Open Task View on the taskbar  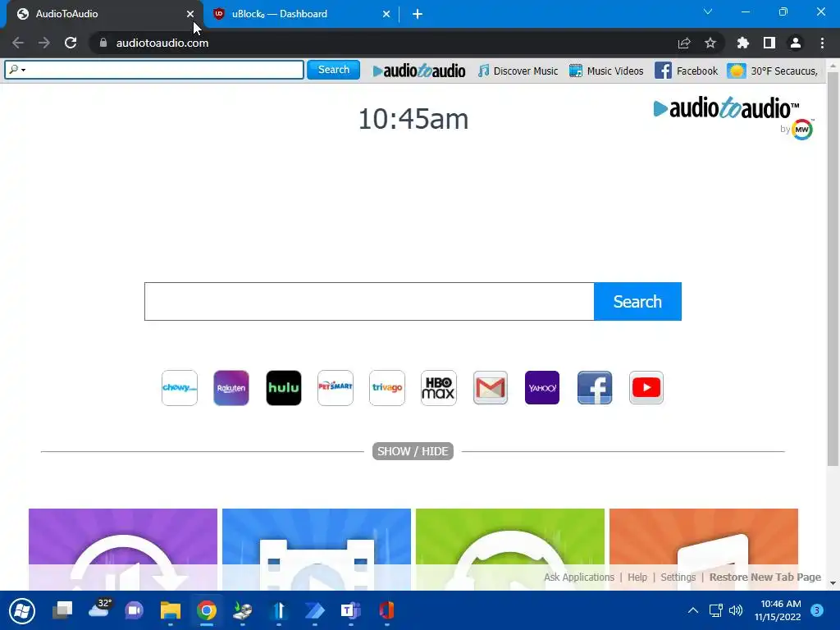(62, 610)
